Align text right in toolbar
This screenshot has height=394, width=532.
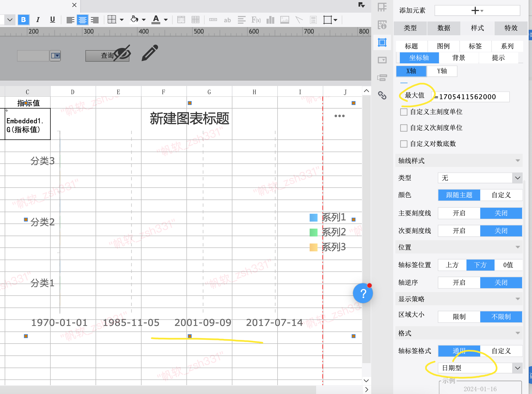(x=95, y=20)
